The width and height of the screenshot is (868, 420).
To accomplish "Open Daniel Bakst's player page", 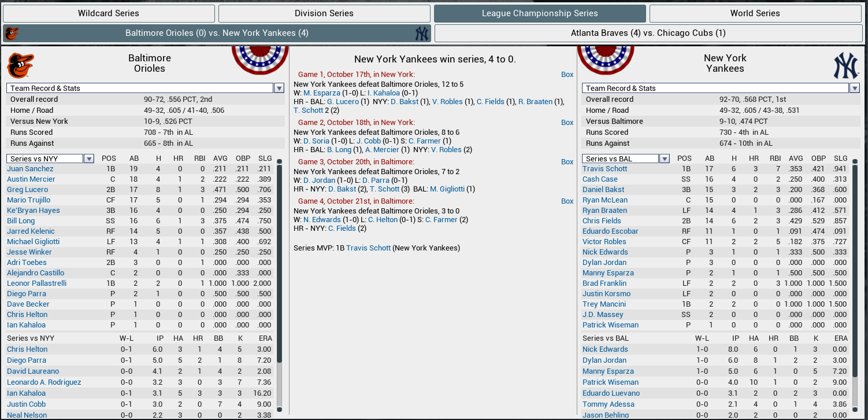I will (603, 190).
